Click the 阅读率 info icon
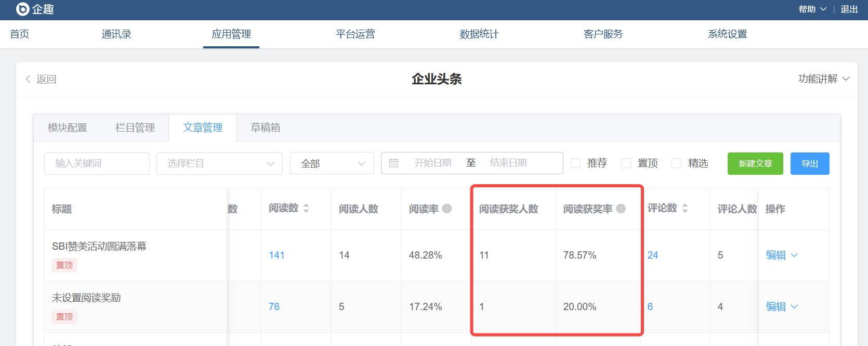 [447, 209]
